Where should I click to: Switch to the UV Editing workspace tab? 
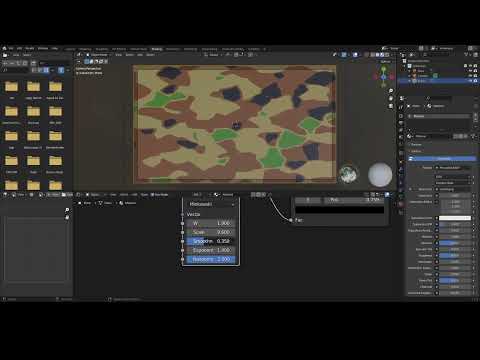pyautogui.click(x=119, y=49)
